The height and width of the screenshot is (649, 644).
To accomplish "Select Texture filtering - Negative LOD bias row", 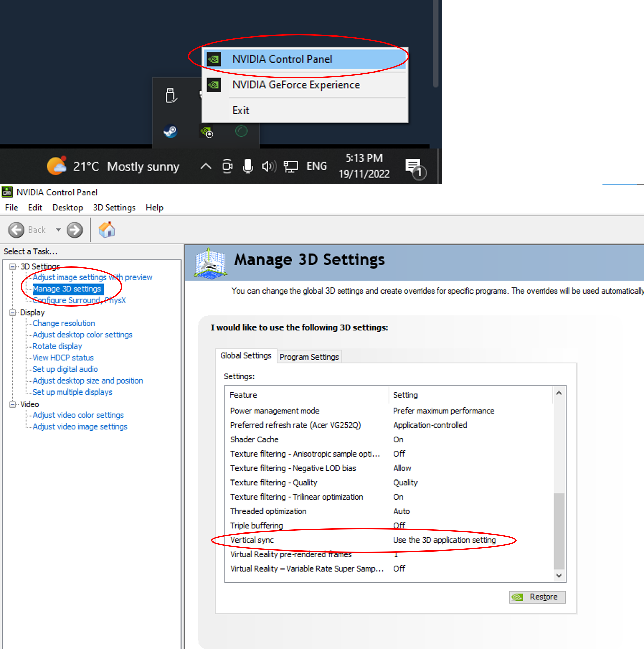I will pos(389,468).
